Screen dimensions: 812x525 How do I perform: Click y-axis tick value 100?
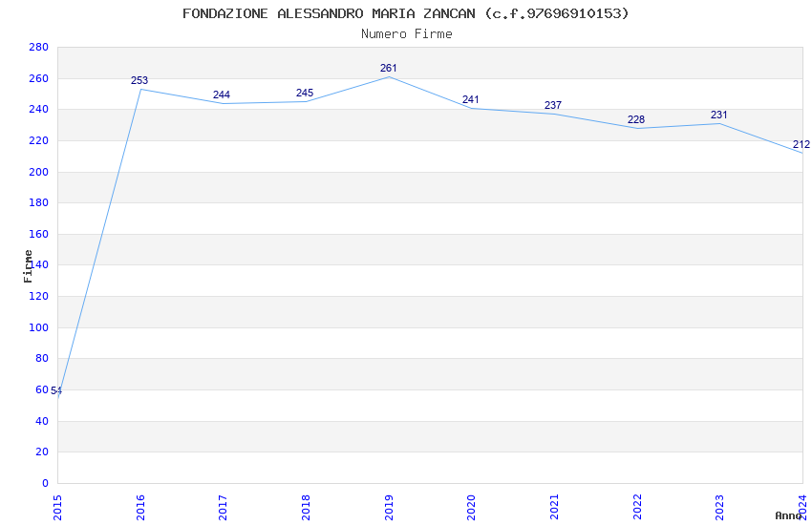point(39,328)
